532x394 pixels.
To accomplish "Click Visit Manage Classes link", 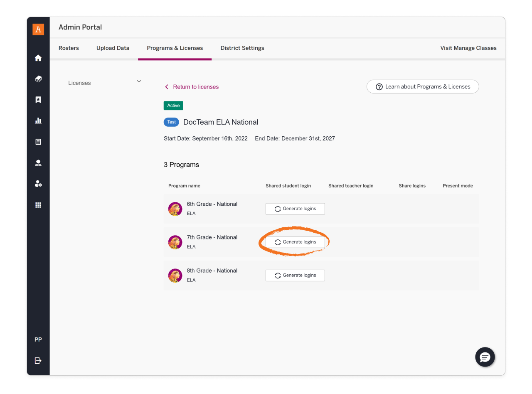I will 468,48.
